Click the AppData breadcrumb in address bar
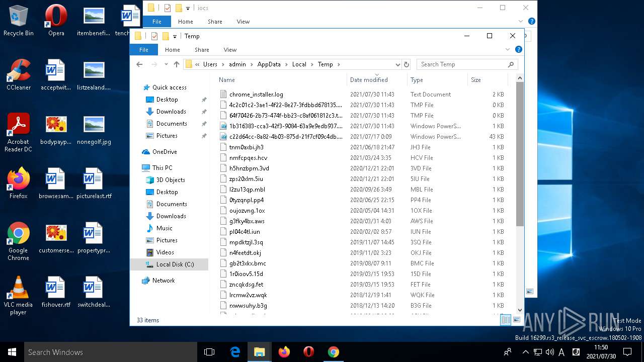 269,64
